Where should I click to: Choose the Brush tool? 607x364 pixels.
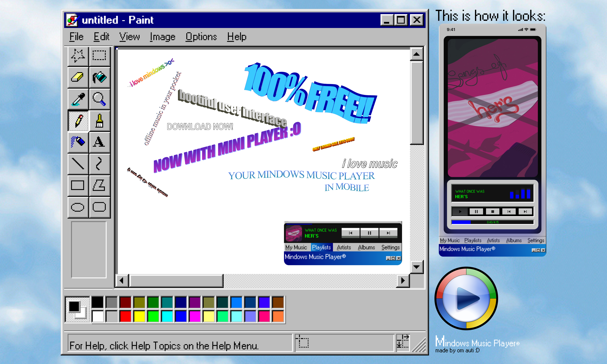(x=99, y=121)
